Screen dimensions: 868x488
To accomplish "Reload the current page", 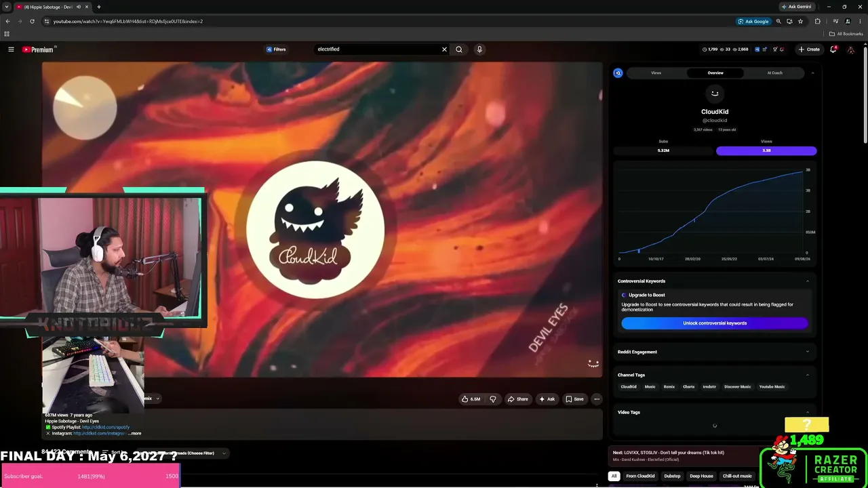I will (32, 21).
